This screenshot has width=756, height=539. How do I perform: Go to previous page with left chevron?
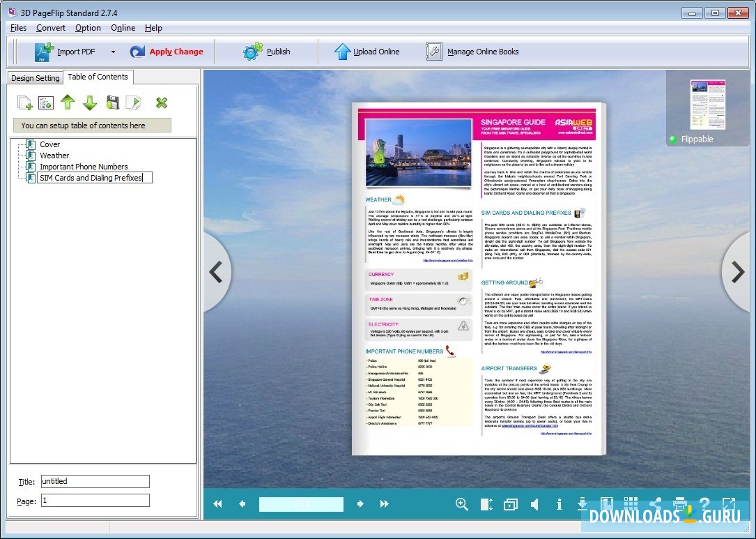[x=215, y=272]
